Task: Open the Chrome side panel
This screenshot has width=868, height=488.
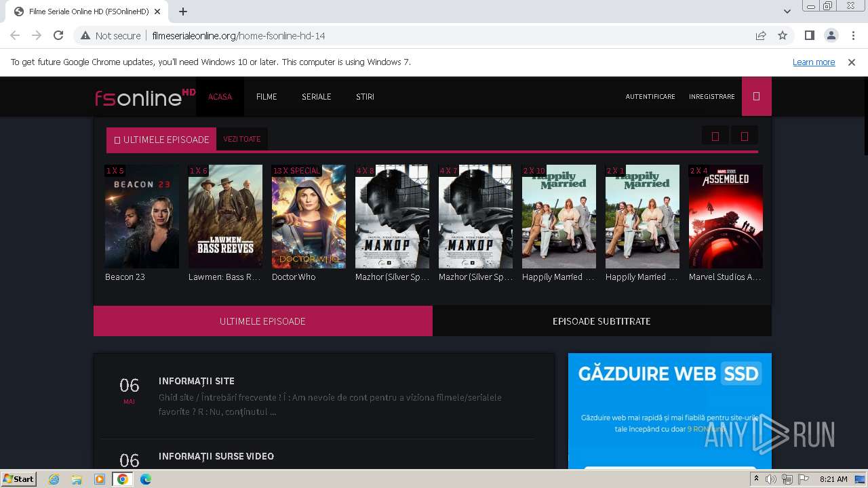Action: [809, 35]
